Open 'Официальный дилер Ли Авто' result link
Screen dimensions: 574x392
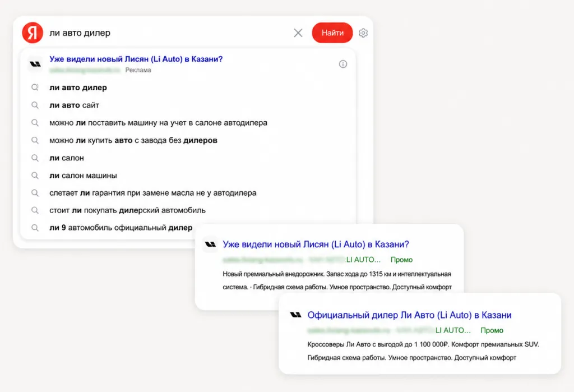click(x=409, y=315)
